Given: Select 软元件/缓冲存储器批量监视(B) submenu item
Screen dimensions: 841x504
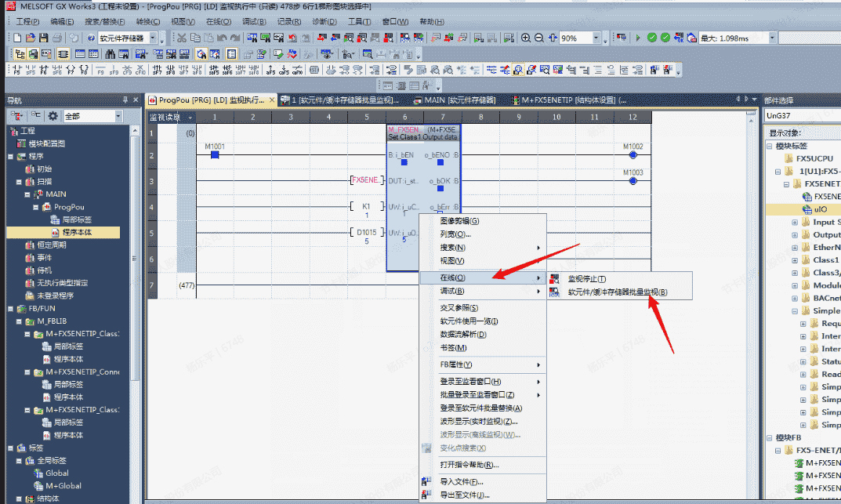Looking at the screenshot, I should click(618, 292).
